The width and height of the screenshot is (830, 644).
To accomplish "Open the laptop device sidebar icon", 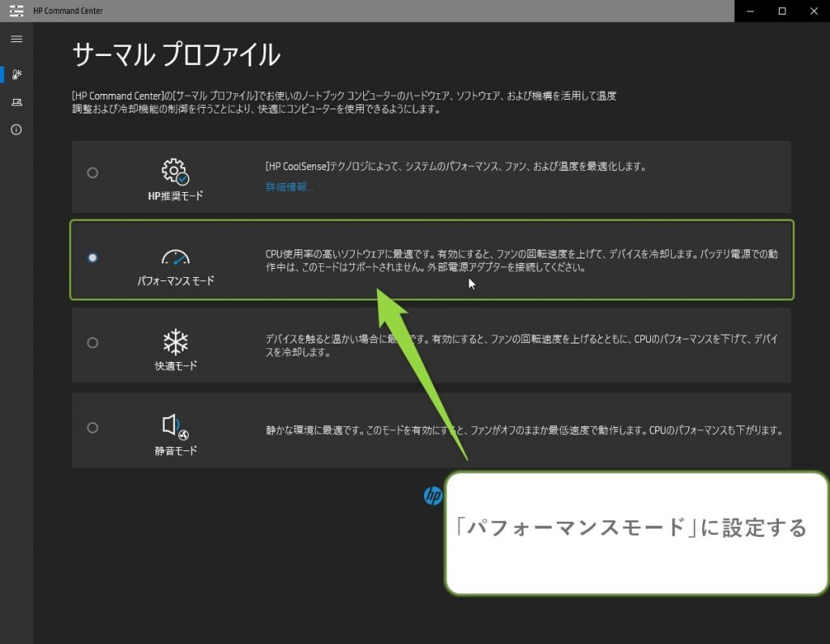I will point(16,102).
